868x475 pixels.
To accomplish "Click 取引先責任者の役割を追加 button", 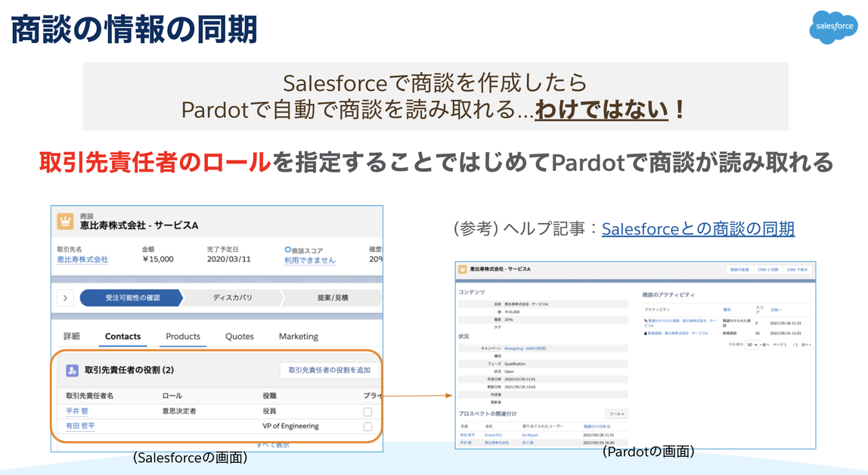I will [x=330, y=371].
